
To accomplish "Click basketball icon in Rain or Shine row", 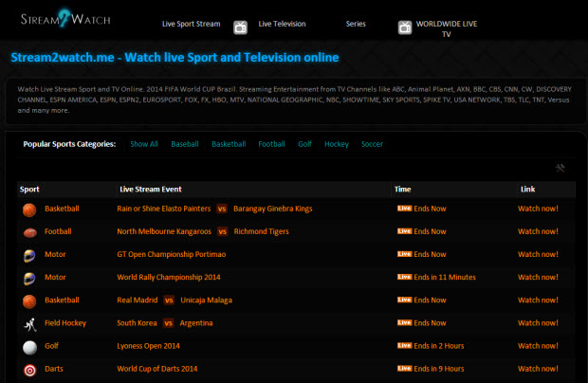I will (29, 210).
